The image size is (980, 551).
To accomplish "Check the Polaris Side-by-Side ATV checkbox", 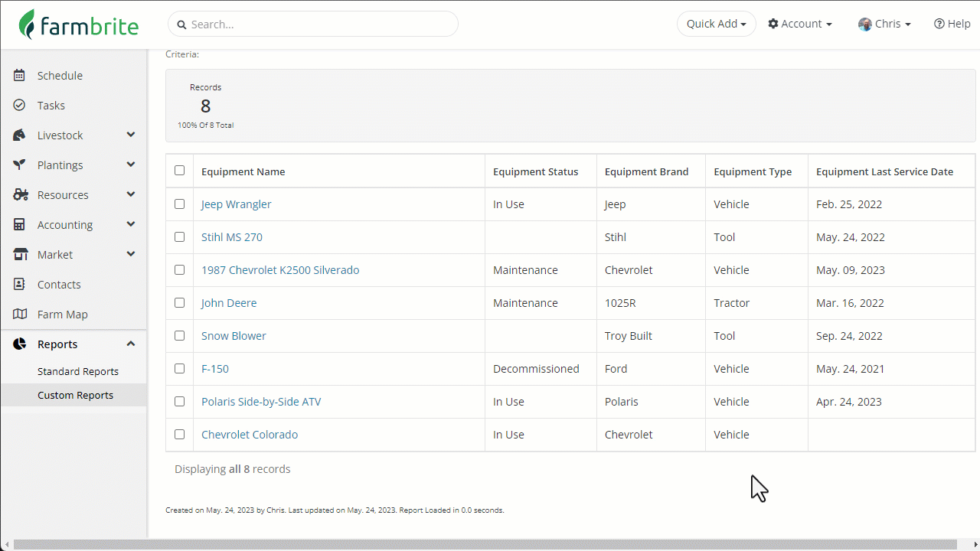I will 179,402.
